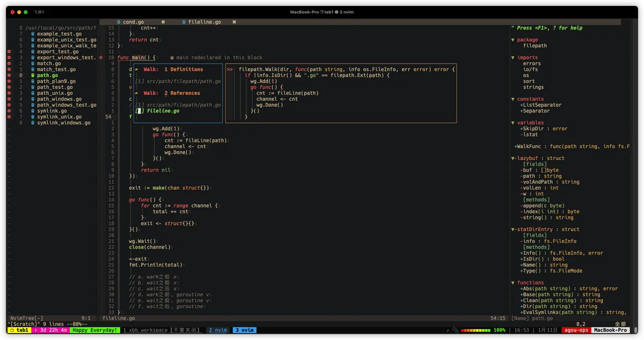Click the 16:53 clock in the status bar
The image size is (644, 340).
(x=521, y=330)
